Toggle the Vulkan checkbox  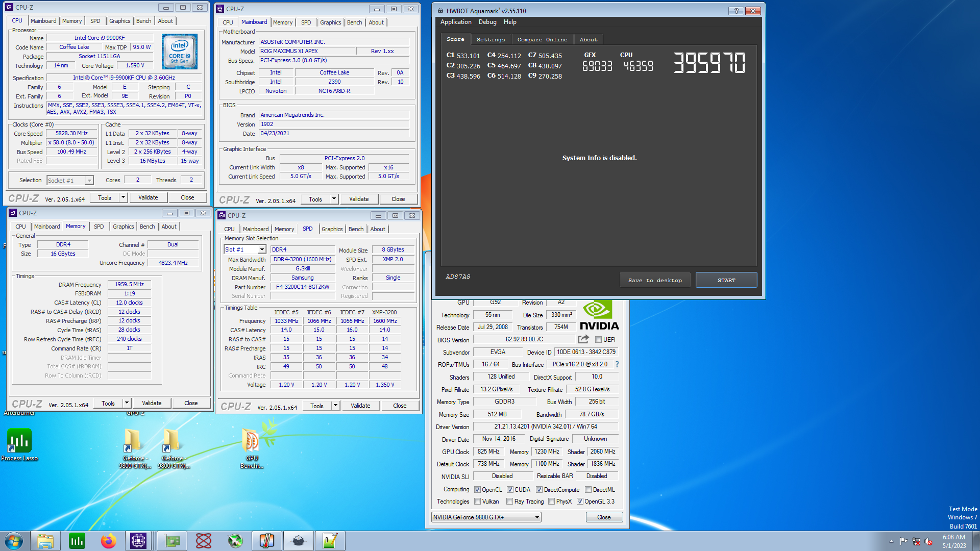[477, 502]
